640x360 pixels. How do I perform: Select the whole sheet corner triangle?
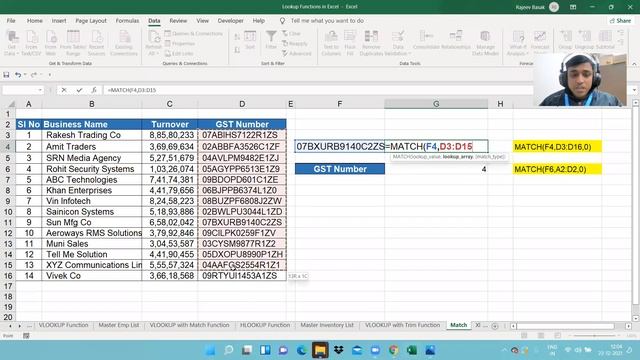[11, 104]
